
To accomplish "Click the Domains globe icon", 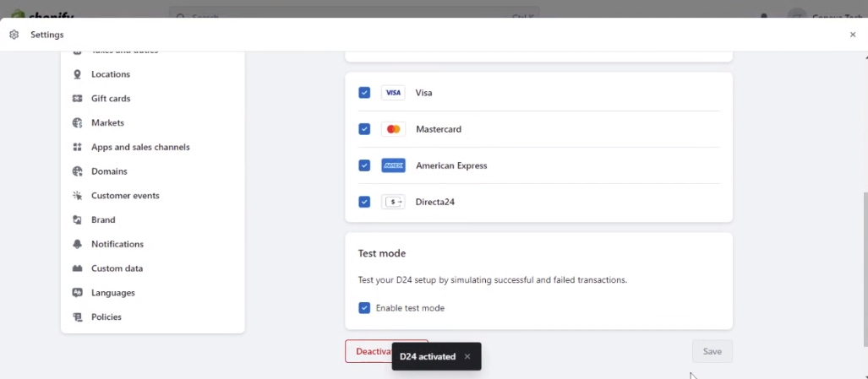I will pyautogui.click(x=78, y=171).
